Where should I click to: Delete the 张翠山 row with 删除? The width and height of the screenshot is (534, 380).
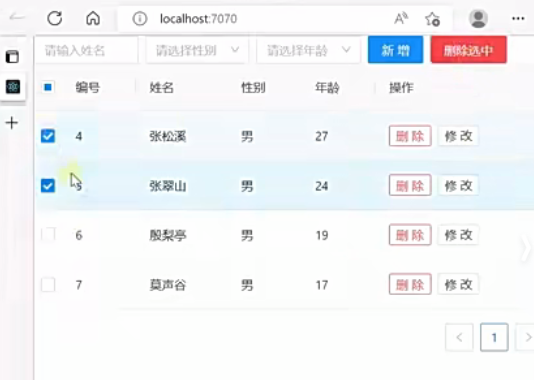point(410,185)
